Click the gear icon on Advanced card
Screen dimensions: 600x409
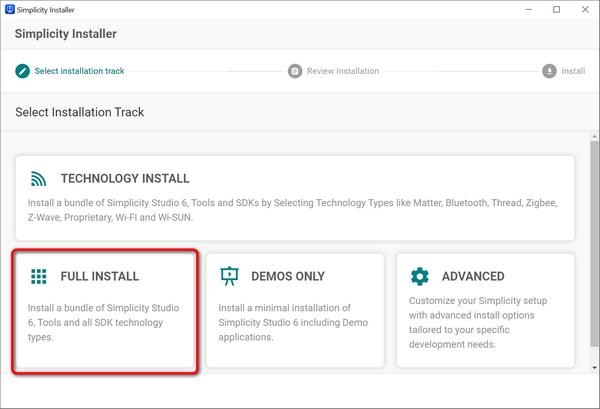pos(420,276)
